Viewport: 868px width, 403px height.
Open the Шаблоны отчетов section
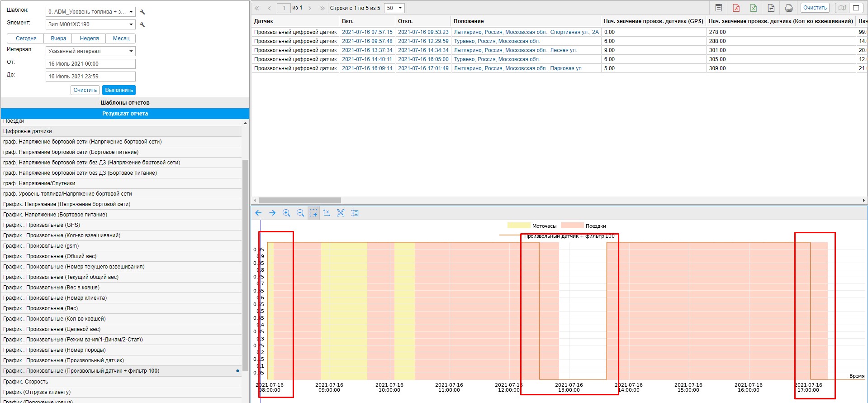click(125, 103)
